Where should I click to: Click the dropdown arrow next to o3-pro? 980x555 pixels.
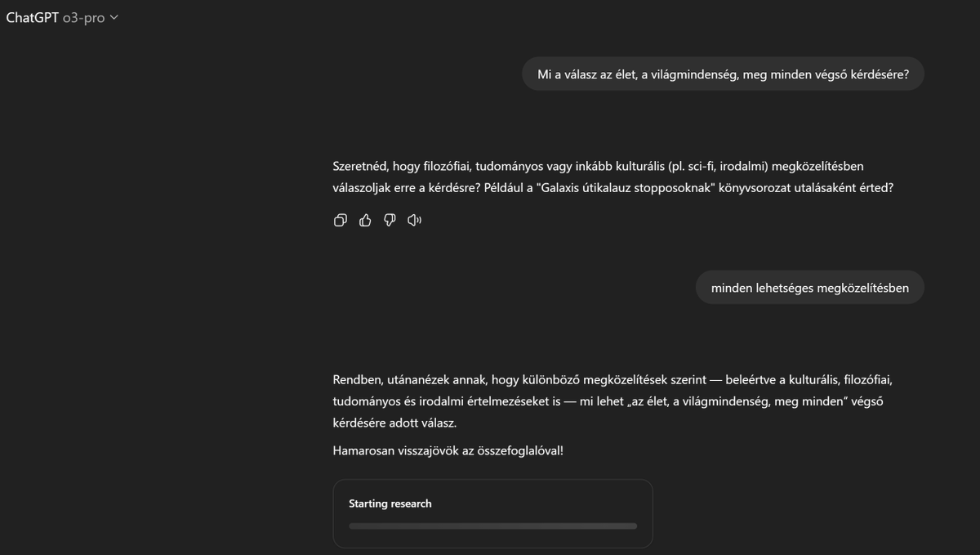coord(114,17)
